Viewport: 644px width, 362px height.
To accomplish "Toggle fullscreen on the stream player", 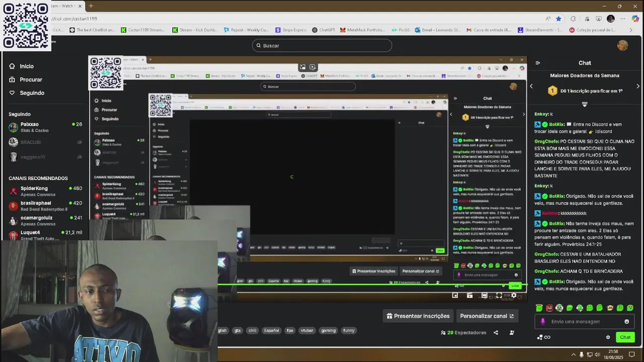I will pyautogui.click(x=499, y=296).
